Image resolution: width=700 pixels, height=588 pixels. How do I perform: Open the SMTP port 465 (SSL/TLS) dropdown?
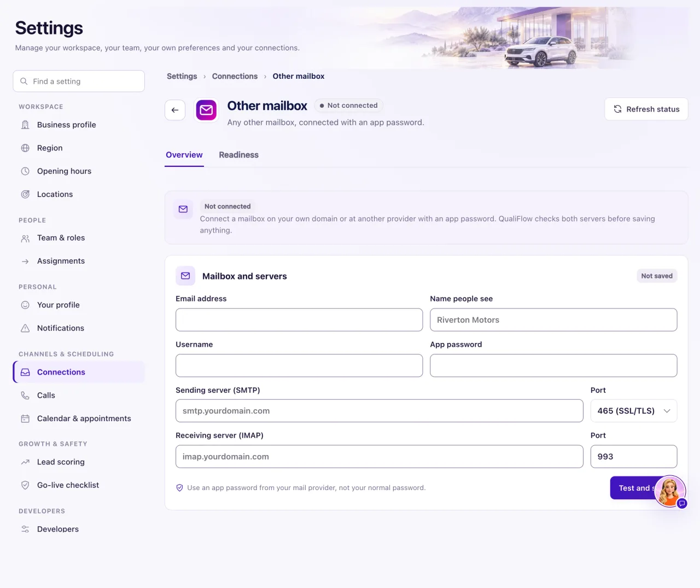click(x=634, y=411)
